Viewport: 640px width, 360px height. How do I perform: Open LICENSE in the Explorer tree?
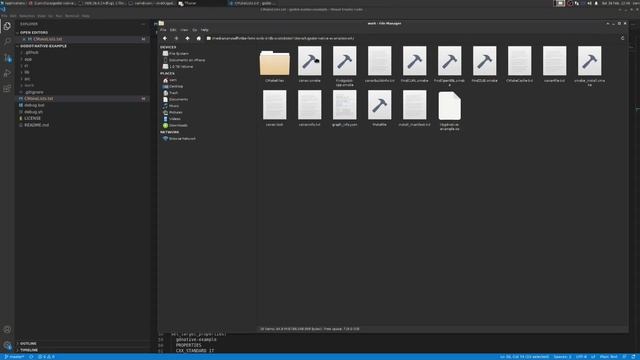(x=33, y=118)
